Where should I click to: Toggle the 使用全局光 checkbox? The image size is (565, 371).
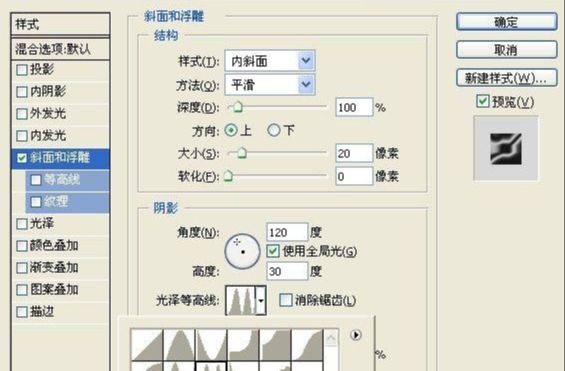pyautogui.click(x=273, y=251)
